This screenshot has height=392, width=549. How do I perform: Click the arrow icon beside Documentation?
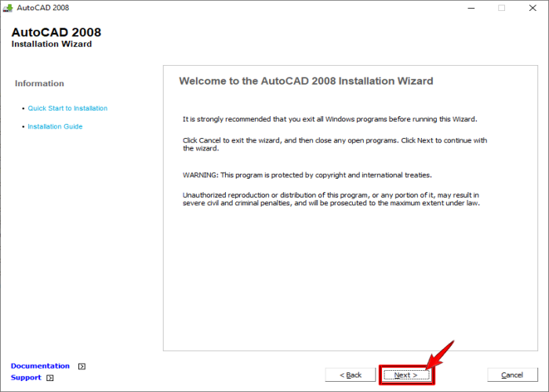click(82, 366)
